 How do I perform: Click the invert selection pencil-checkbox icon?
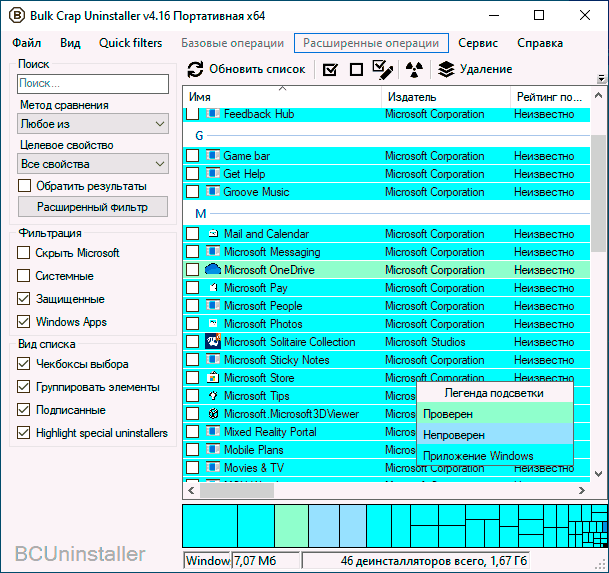tap(383, 70)
